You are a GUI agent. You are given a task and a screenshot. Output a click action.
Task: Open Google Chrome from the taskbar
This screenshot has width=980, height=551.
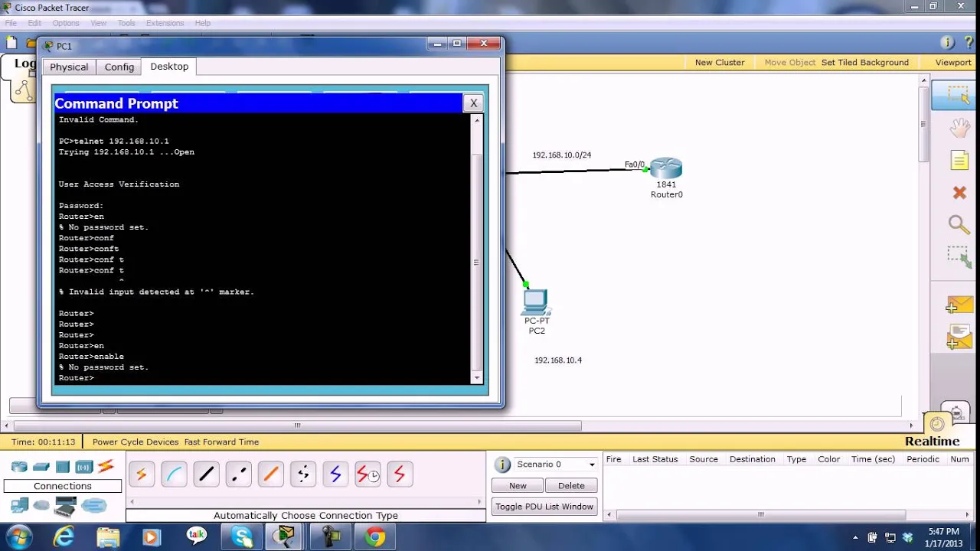(x=375, y=536)
